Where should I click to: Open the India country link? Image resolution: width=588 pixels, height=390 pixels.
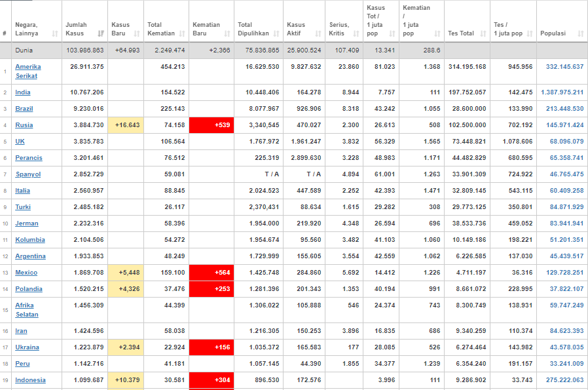[x=22, y=92]
